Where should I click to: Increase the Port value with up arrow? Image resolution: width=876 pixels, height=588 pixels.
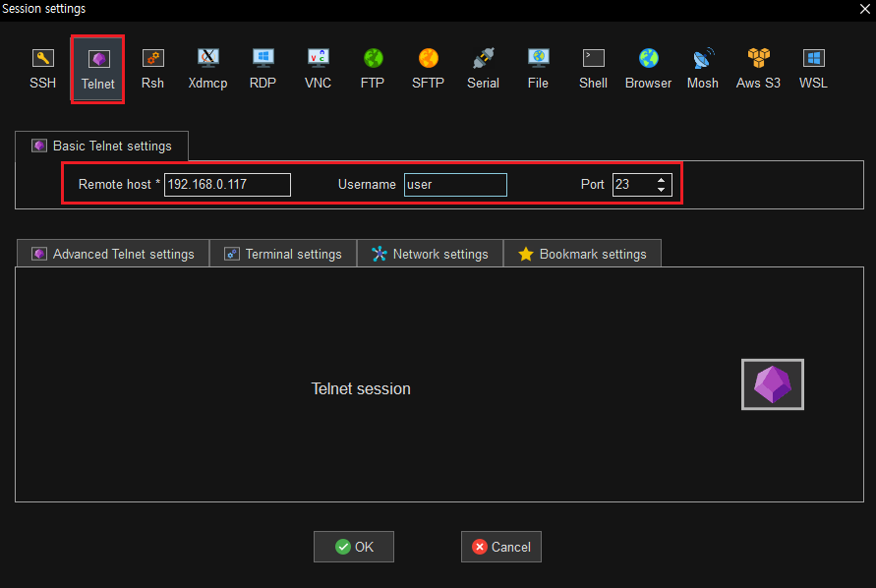662,179
